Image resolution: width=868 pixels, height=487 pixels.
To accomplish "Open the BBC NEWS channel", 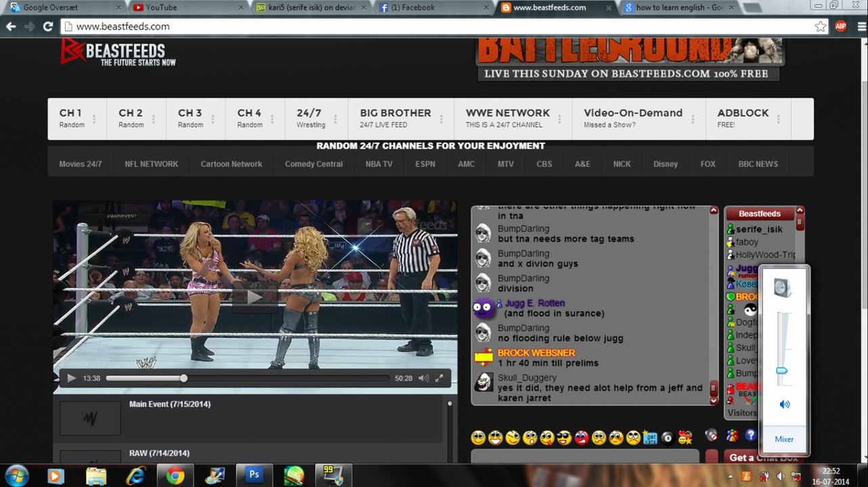I will click(x=758, y=164).
